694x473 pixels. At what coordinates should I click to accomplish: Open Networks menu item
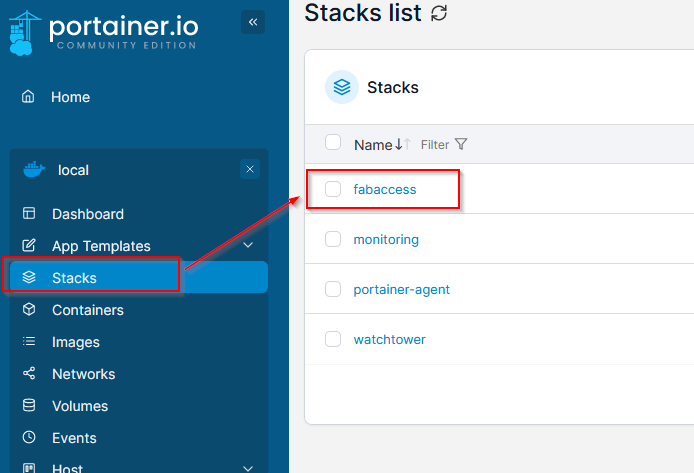(x=84, y=374)
